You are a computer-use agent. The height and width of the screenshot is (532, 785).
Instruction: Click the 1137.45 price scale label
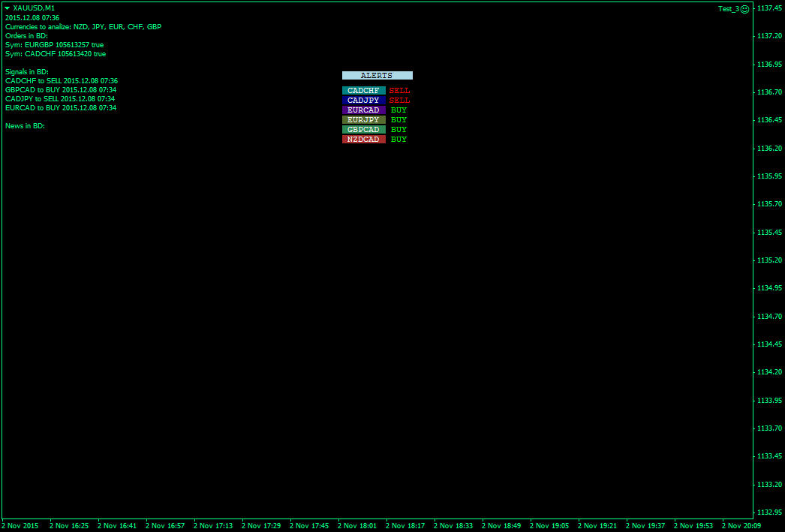(769, 8)
